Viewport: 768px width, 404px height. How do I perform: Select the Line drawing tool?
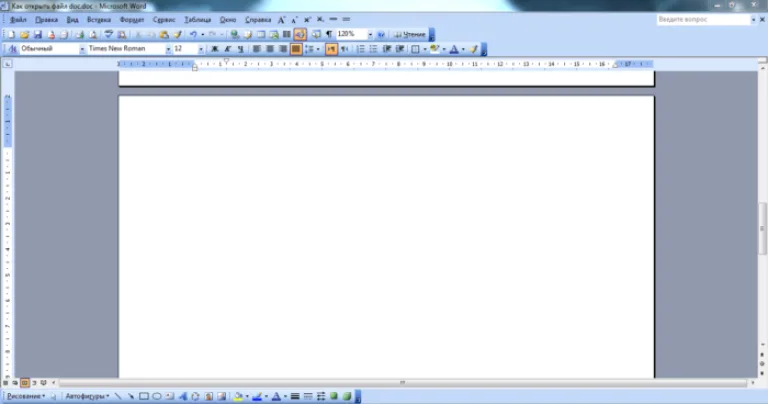click(x=118, y=396)
